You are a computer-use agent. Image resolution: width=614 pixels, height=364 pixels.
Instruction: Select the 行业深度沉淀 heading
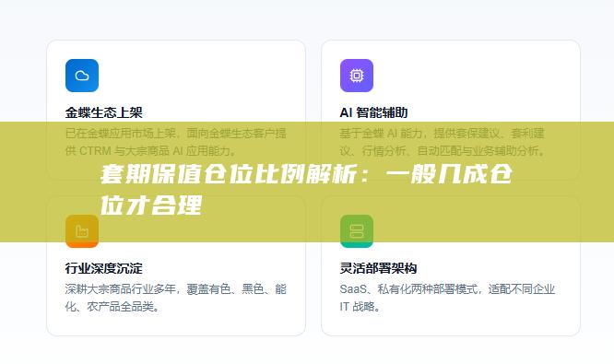click(x=103, y=268)
